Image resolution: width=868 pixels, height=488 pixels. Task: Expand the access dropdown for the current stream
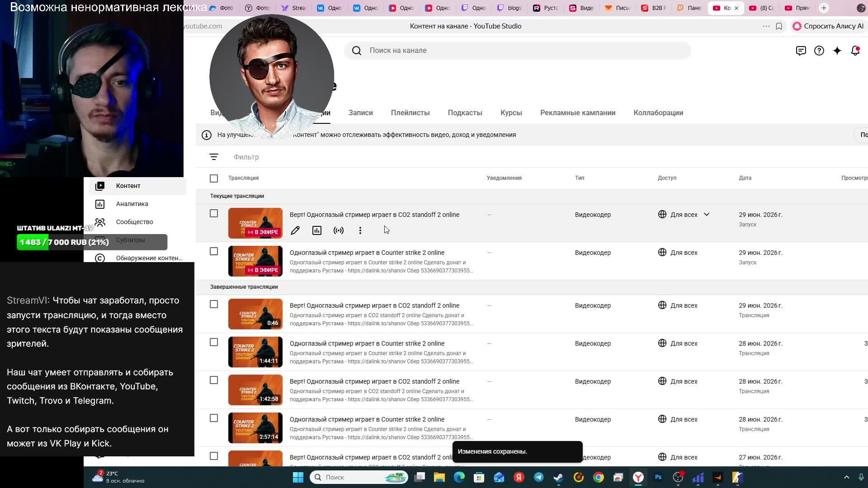707,215
